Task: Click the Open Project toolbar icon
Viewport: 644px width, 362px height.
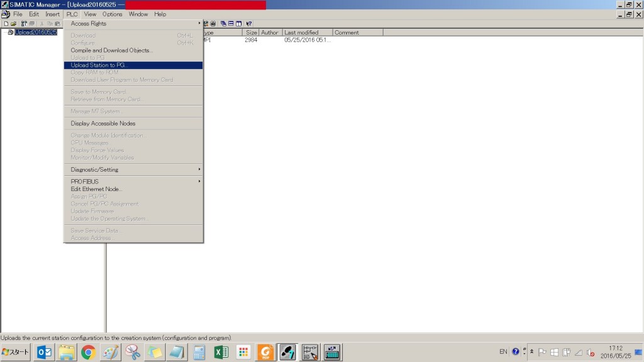Action: click(14, 24)
